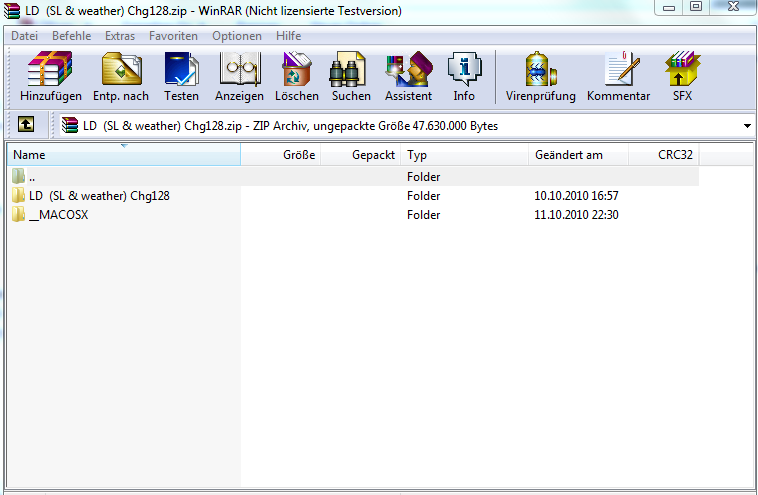Show archive Info
758x495 pixels.
(464, 77)
